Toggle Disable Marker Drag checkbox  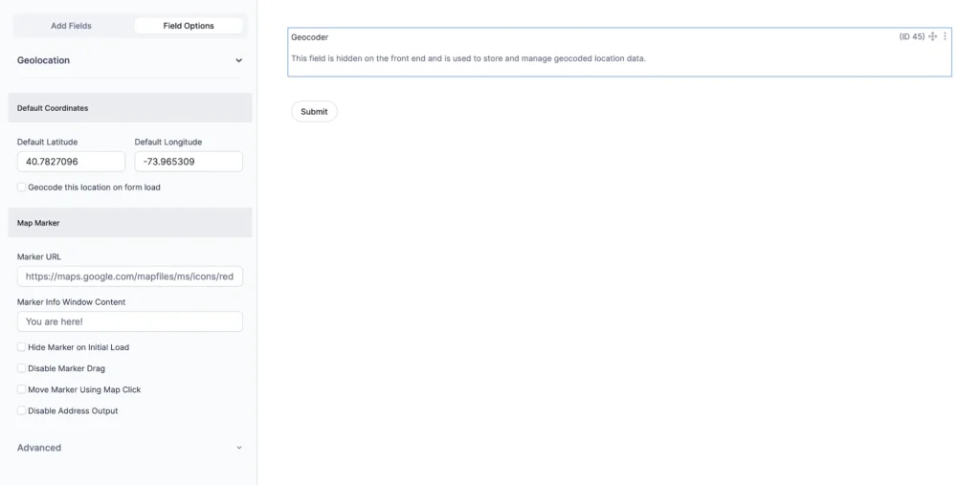click(21, 368)
